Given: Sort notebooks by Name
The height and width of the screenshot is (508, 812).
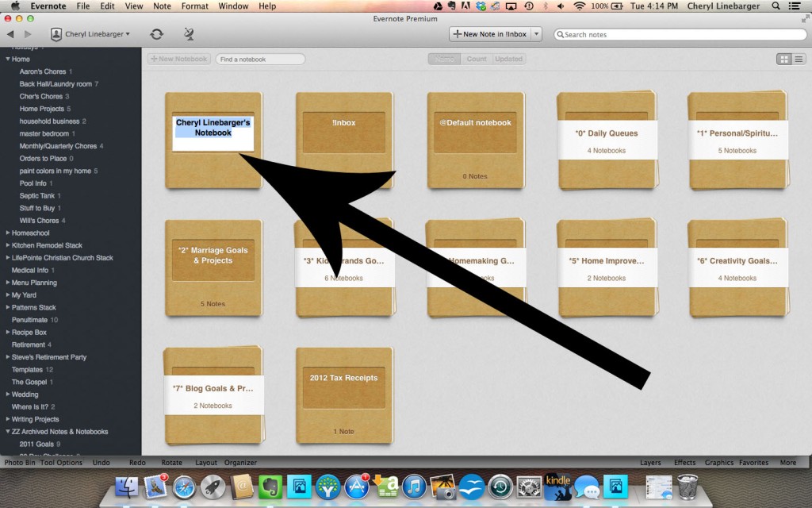Looking at the screenshot, I should pos(444,59).
